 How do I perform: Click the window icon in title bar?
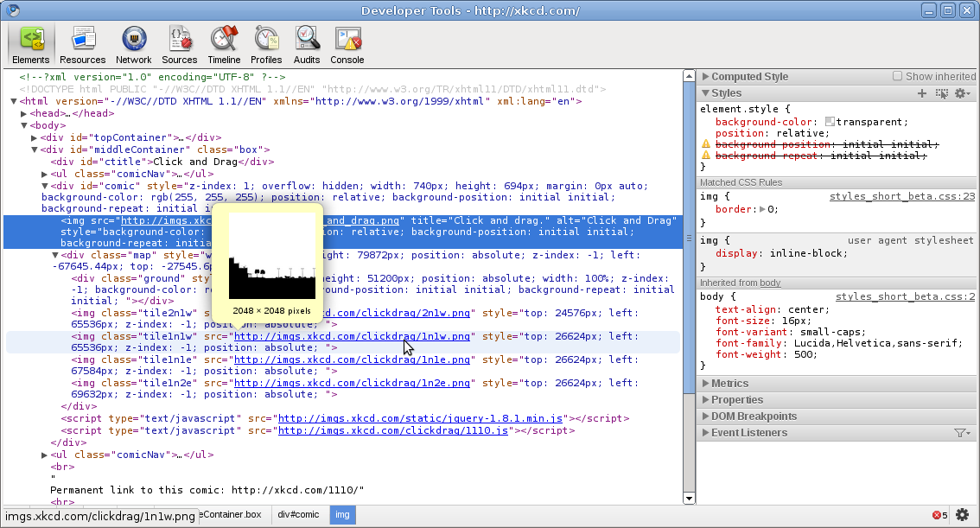12,10
